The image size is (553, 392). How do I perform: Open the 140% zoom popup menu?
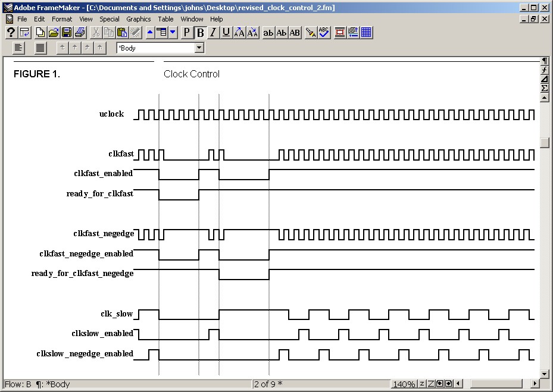[404, 384]
